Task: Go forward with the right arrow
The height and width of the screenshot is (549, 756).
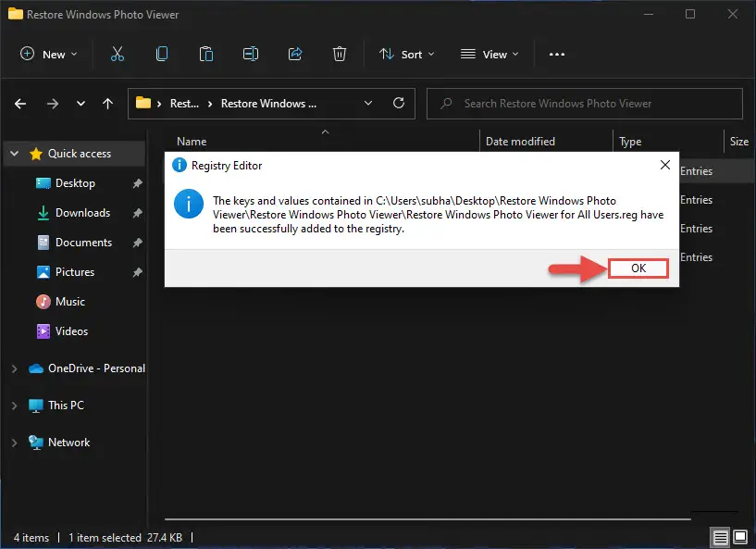Action: [53, 104]
